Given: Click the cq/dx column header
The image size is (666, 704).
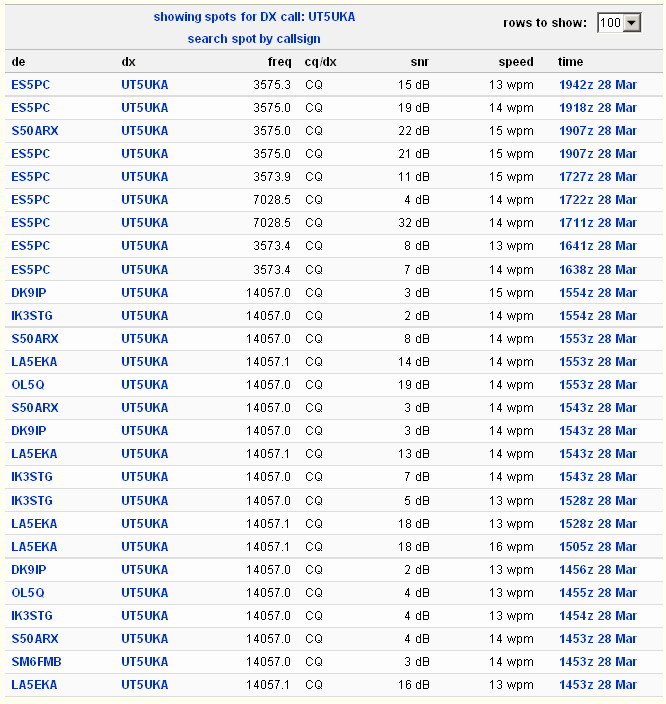Looking at the screenshot, I should tap(321, 62).
